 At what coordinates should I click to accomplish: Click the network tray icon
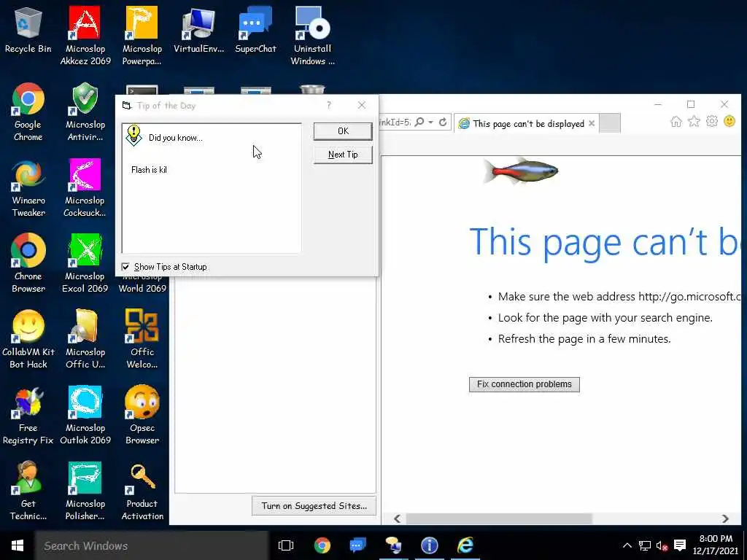tap(645, 545)
